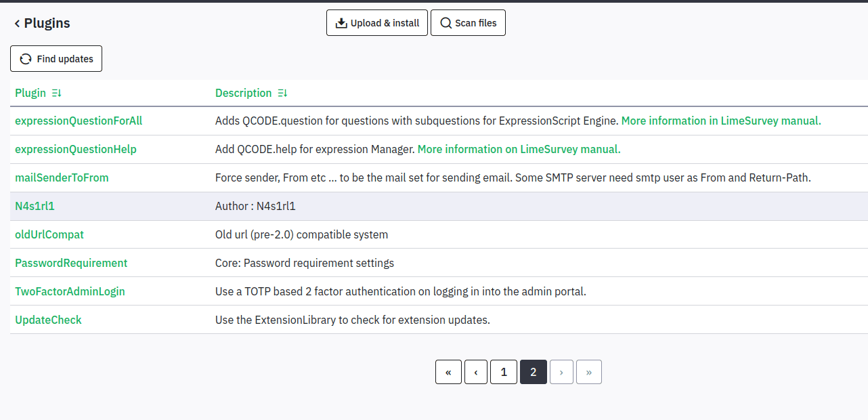868x420 pixels.
Task: Select page 1 in pagination
Action: pyautogui.click(x=504, y=372)
